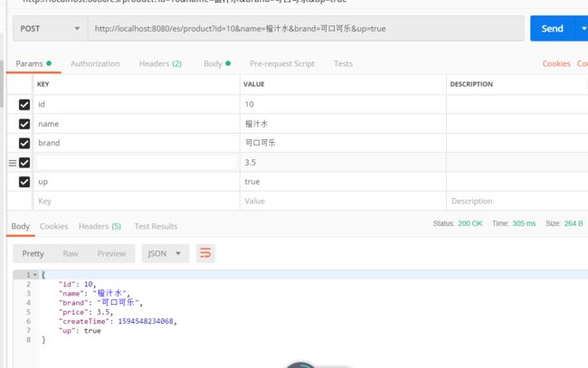This screenshot has height=368, width=588.
Task: Click the "up": true response line
Action: click(80, 331)
